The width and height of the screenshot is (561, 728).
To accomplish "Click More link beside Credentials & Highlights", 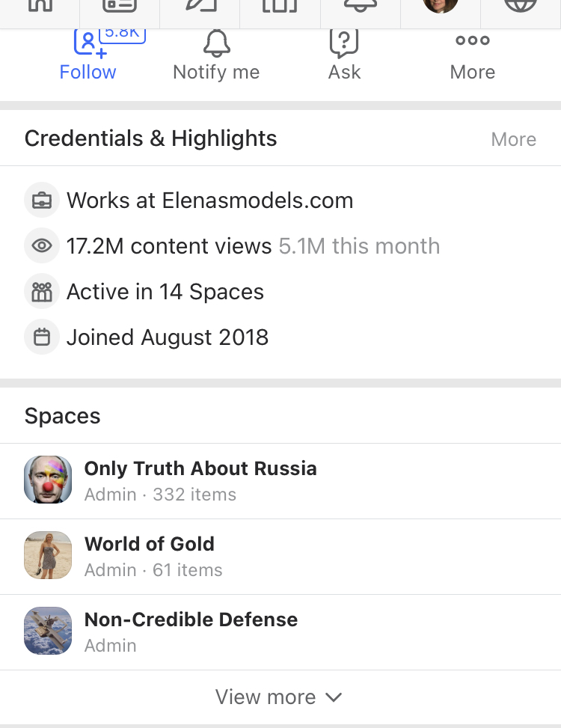I will [x=513, y=139].
